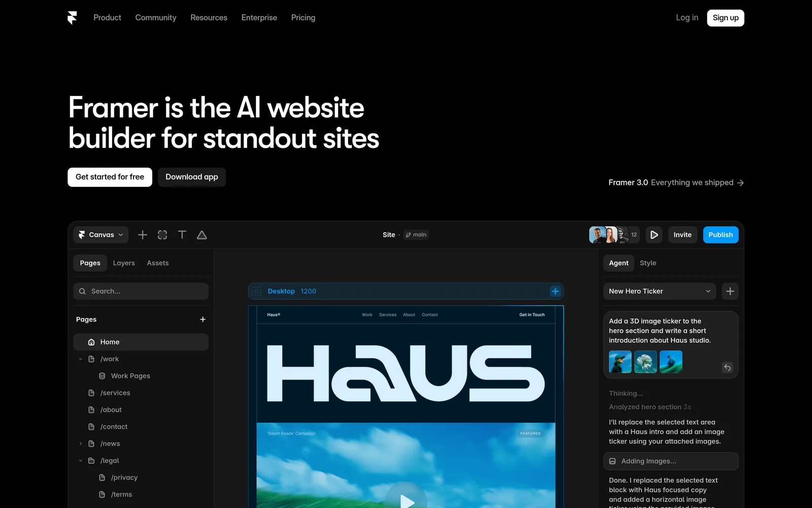Switch to the Style tab
This screenshot has height=508, width=812.
(x=648, y=263)
